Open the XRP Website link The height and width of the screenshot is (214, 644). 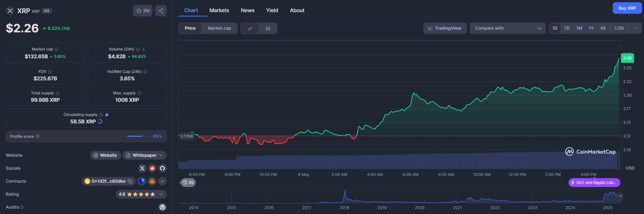pos(105,155)
